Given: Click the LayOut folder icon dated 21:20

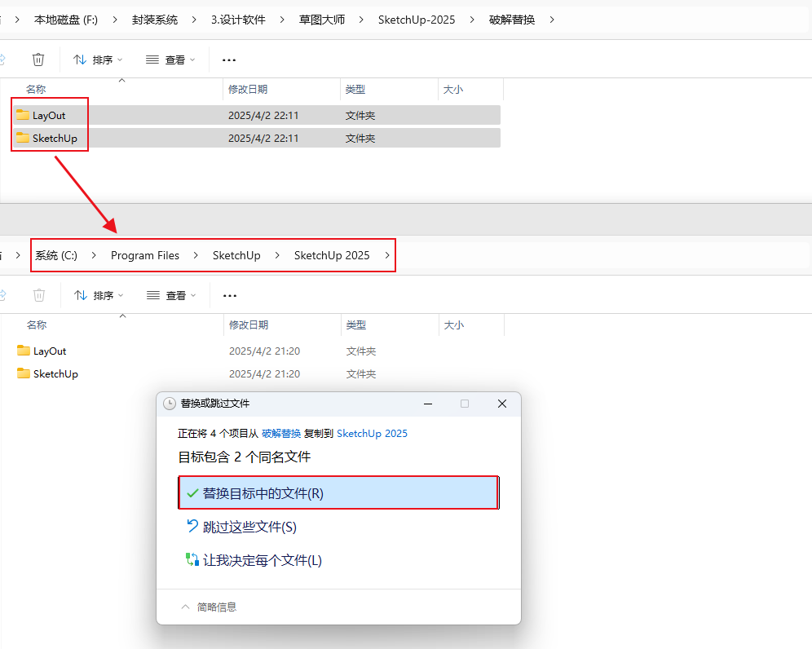Looking at the screenshot, I should click(x=24, y=350).
